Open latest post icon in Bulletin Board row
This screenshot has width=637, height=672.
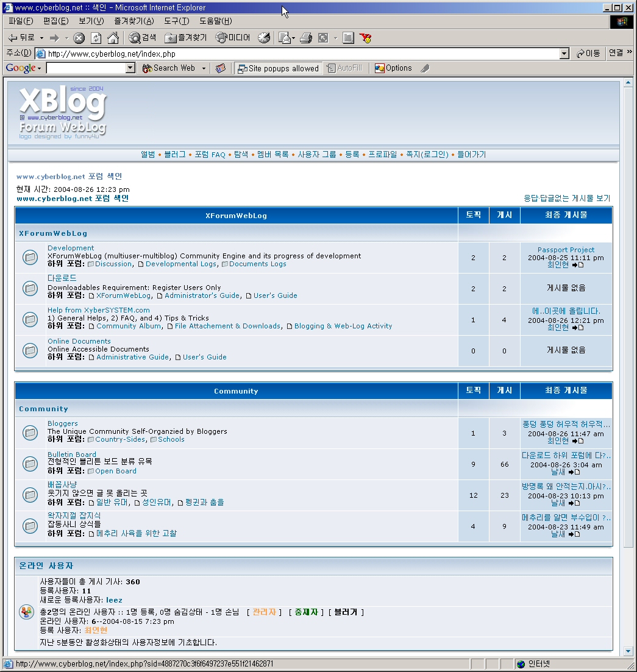[x=574, y=472]
